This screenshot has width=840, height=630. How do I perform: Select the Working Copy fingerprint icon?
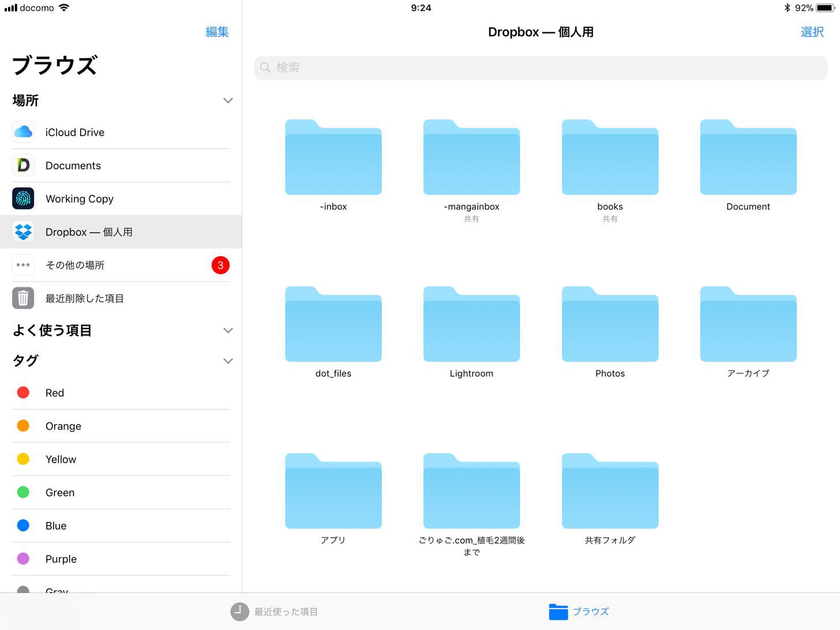(x=23, y=198)
